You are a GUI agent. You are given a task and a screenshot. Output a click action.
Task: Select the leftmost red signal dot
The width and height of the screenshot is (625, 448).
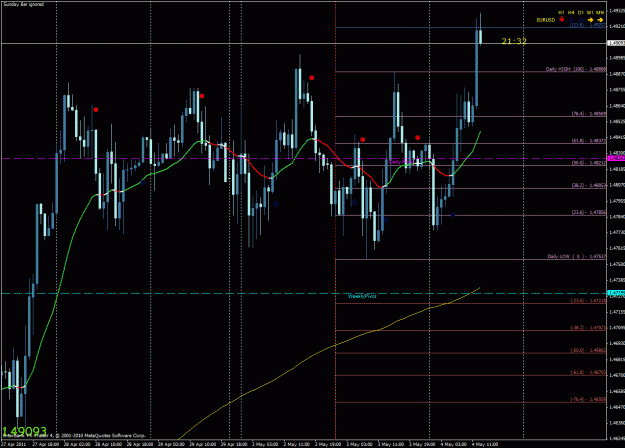[x=96, y=109]
